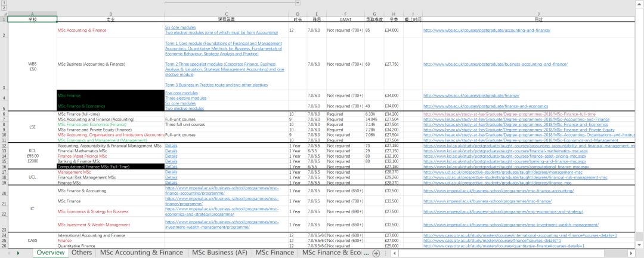
Task: Click the 'Three elective modules' link
Action: pos(185,99)
